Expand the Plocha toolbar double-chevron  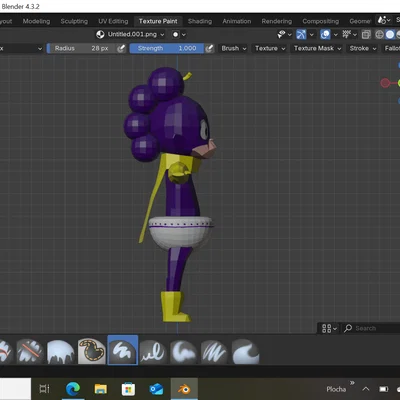coord(352,383)
